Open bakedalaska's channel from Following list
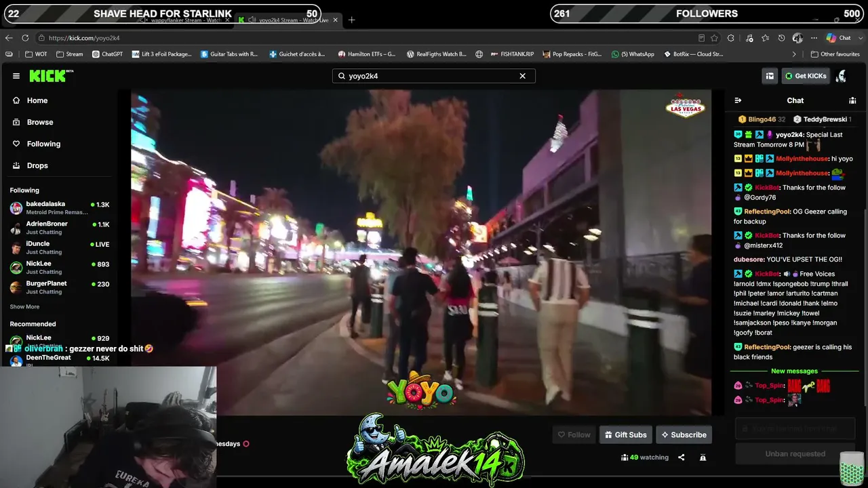This screenshot has height=488, width=868. pyautogui.click(x=60, y=207)
